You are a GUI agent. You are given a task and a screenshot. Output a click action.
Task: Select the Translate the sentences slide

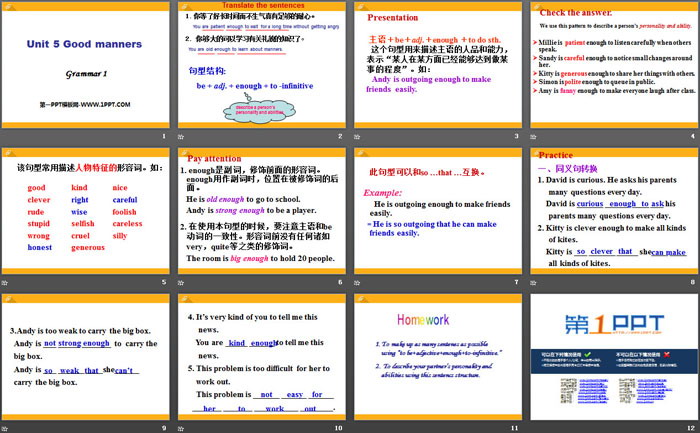[262, 65]
